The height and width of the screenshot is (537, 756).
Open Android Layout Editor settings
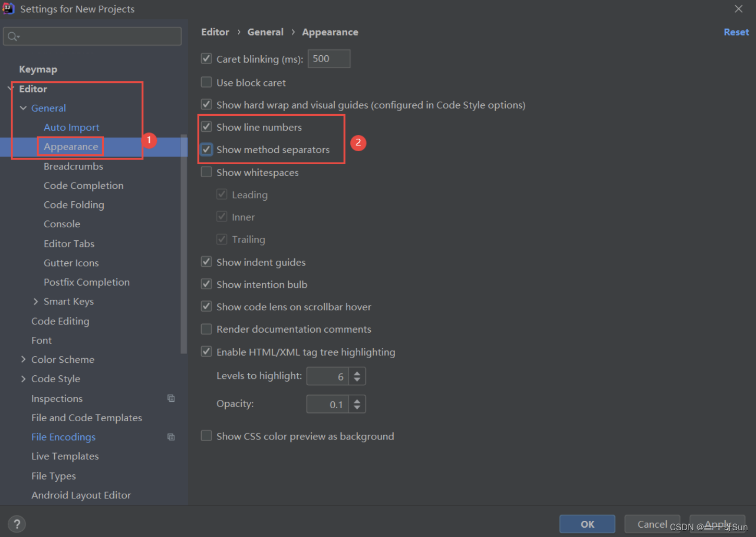pos(81,495)
